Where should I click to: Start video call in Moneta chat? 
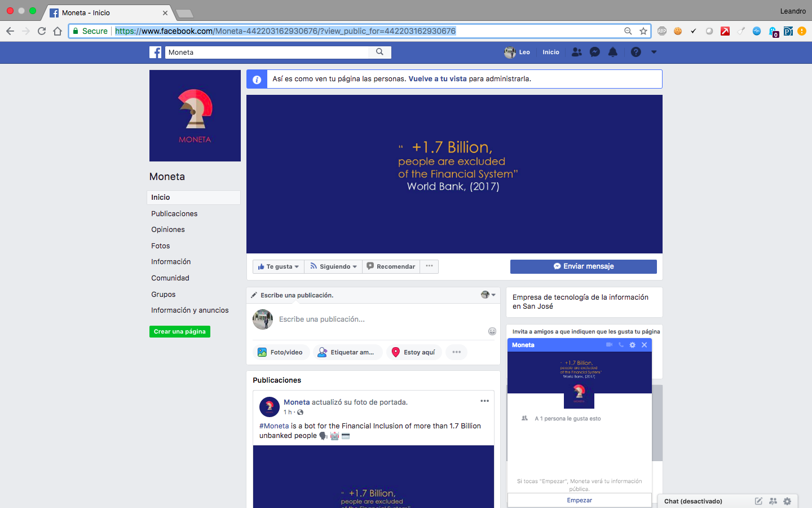click(609, 345)
